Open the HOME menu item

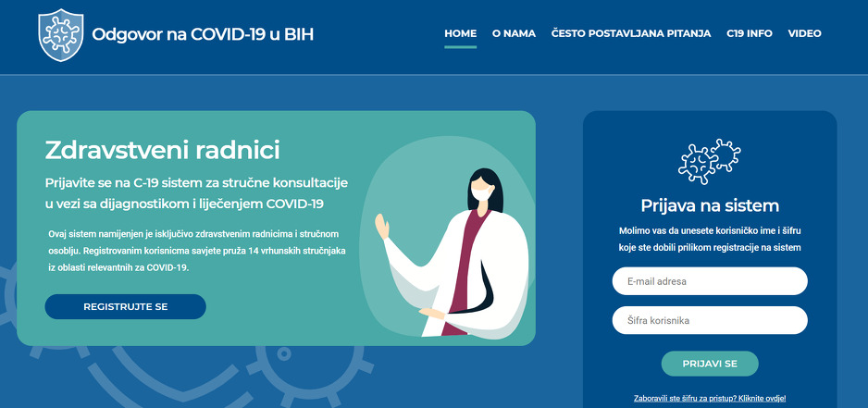[x=460, y=33]
